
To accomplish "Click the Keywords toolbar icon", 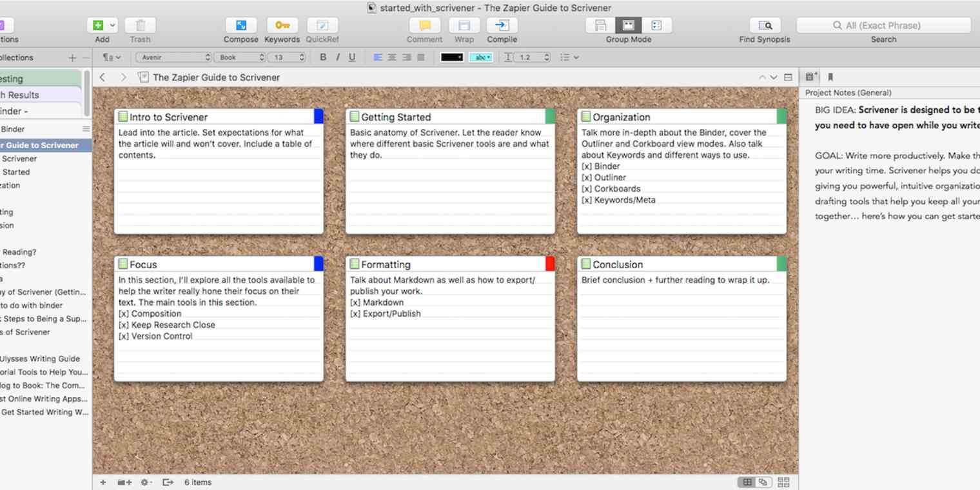I will point(282,26).
